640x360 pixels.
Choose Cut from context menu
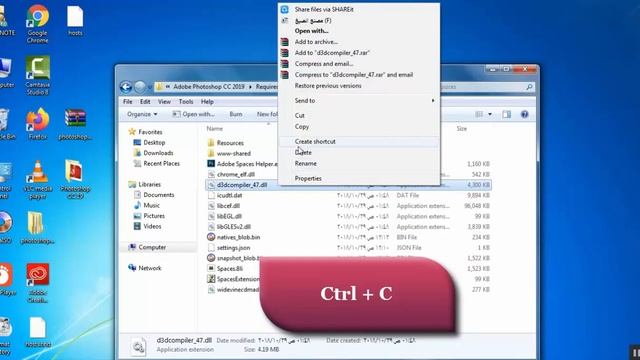pos(300,116)
